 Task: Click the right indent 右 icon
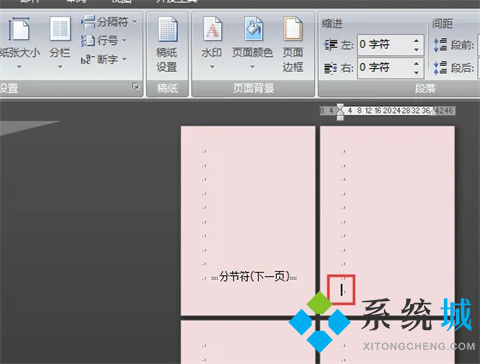331,68
